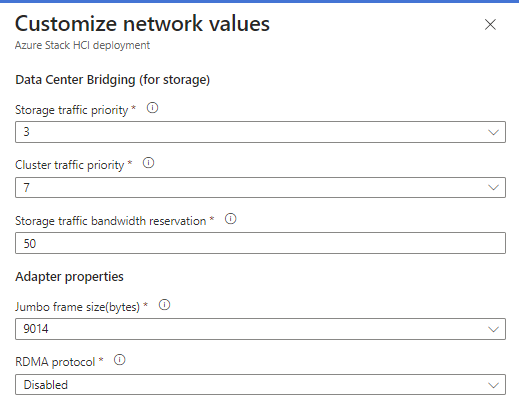Close the Customize network values panel
This screenshot has height=414, width=519.
click(490, 24)
